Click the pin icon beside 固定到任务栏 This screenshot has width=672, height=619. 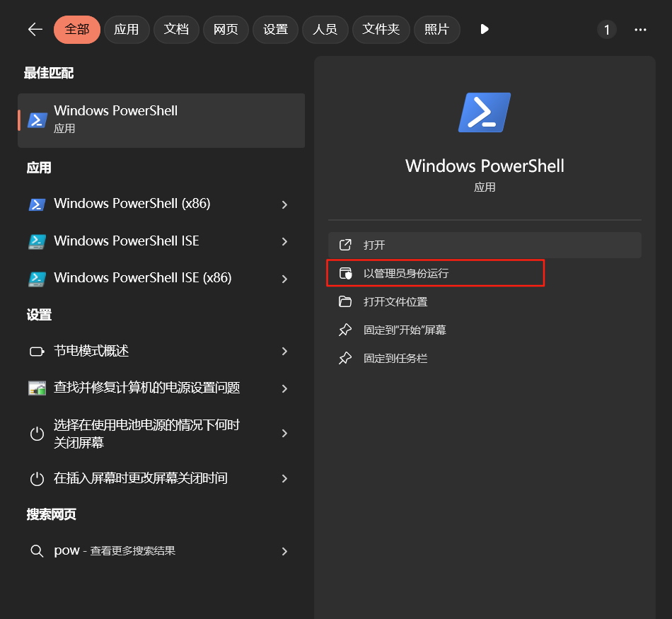345,358
